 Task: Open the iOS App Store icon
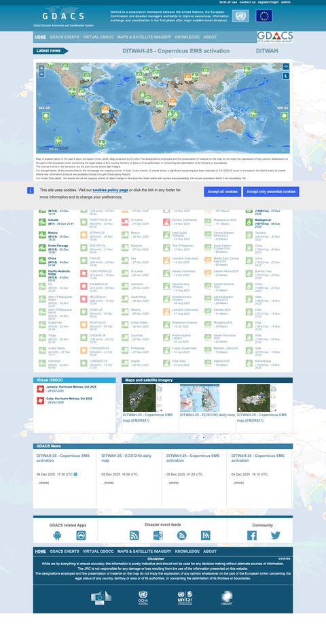(x=81, y=535)
